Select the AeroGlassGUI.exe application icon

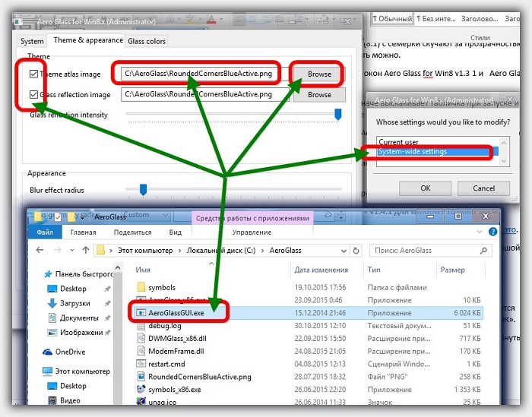coord(141,313)
